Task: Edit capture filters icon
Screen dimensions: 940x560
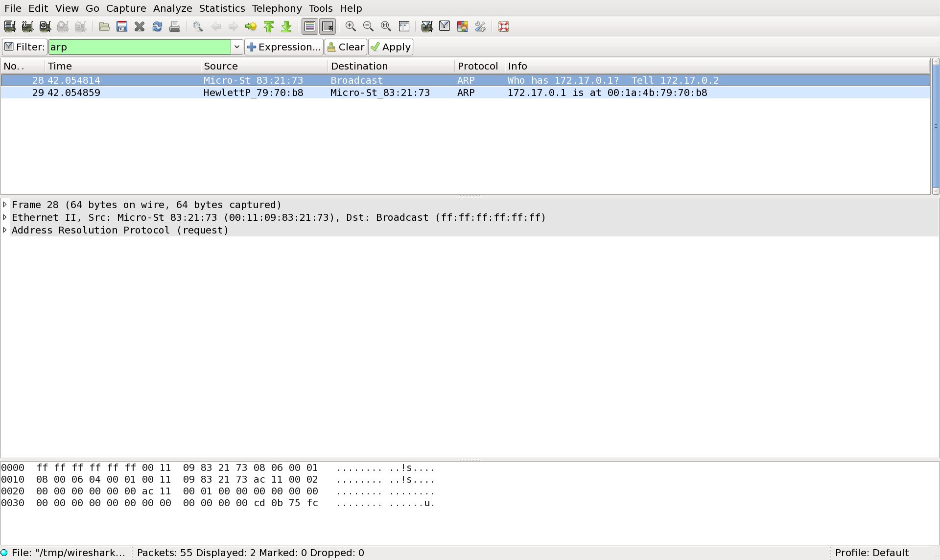Action: pyautogui.click(x=427, y=26)
